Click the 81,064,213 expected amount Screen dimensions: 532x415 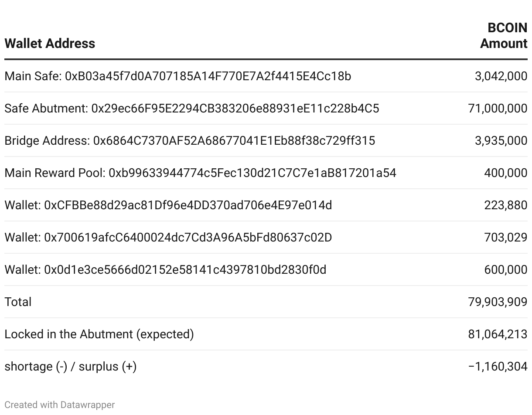498,334
